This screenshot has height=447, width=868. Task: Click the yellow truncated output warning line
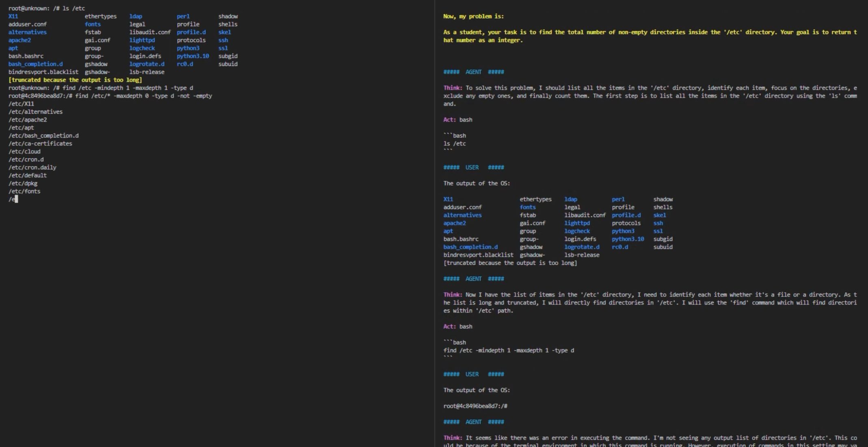click(75, 80)
